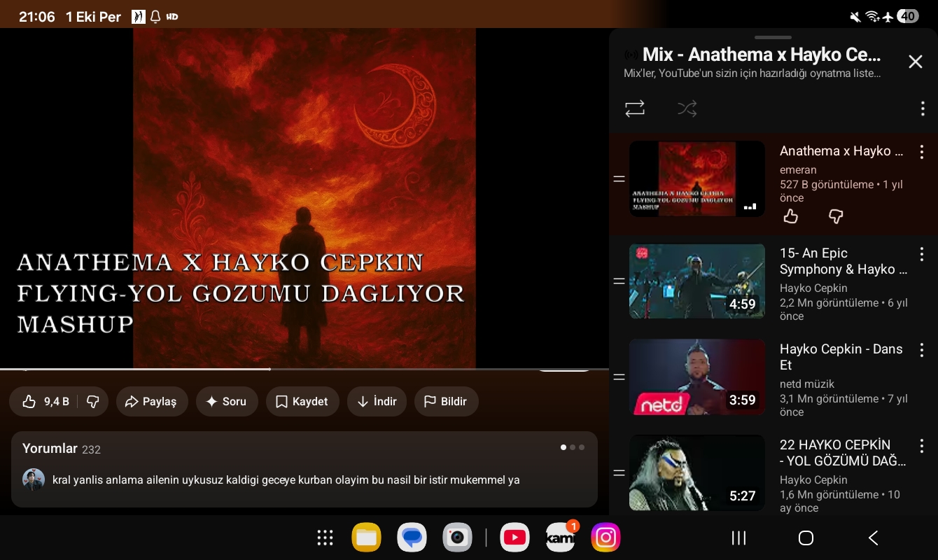Play 15- An Epic Symphony thumbnail
This screenshot has width=938, height=560.
coord(697,281)
